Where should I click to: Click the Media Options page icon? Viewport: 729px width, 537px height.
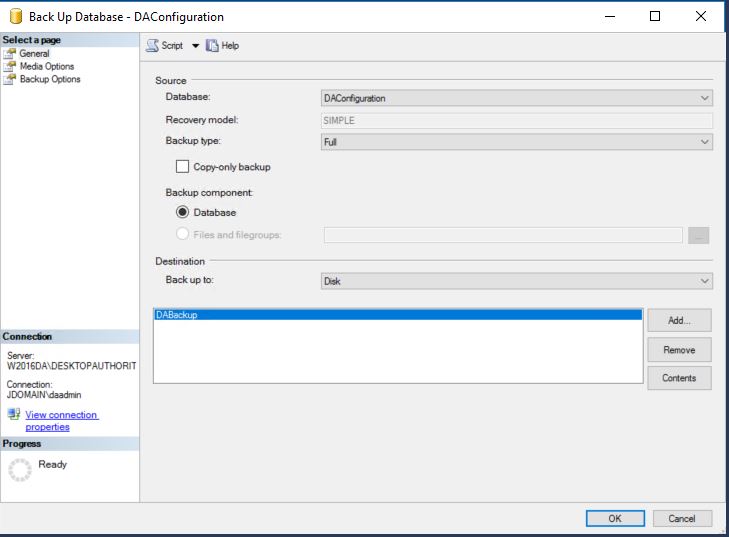(x=10, y=66)
